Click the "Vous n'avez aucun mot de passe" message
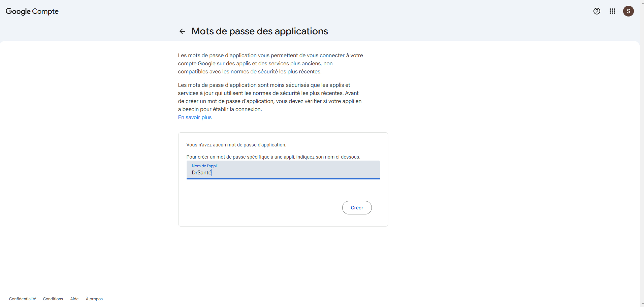 (236, 145)
